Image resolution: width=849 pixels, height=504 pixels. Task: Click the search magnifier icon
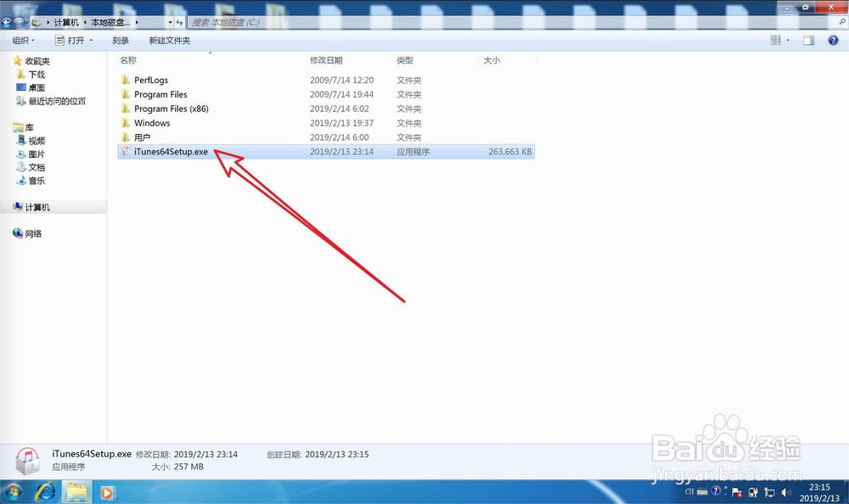(842, 22)
